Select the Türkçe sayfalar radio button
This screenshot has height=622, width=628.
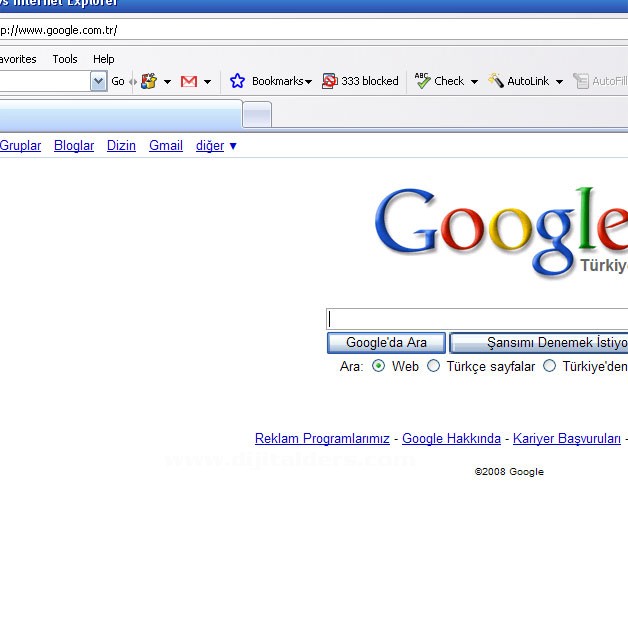[433, 366]
